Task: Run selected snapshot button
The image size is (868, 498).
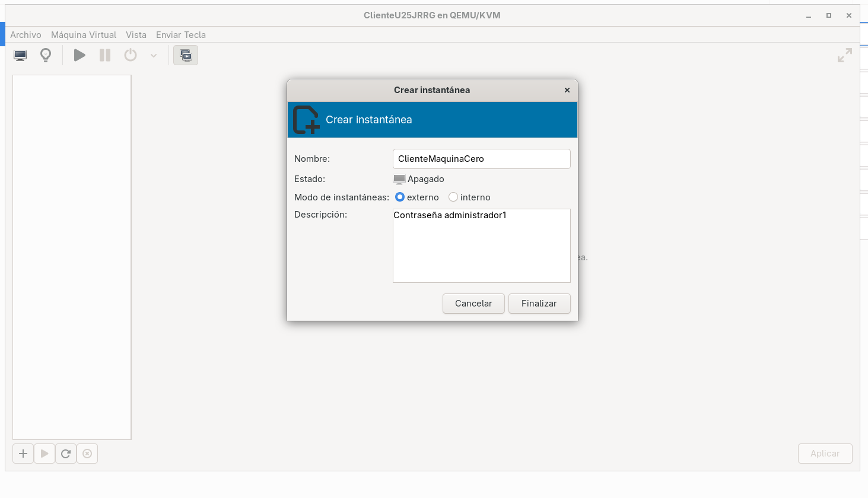Action: (44, 454)
